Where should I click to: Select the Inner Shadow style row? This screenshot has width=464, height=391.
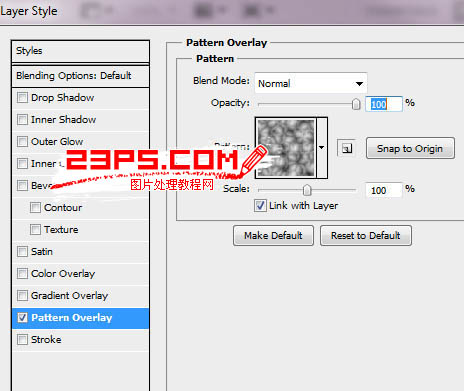click(x=80, y=120)
